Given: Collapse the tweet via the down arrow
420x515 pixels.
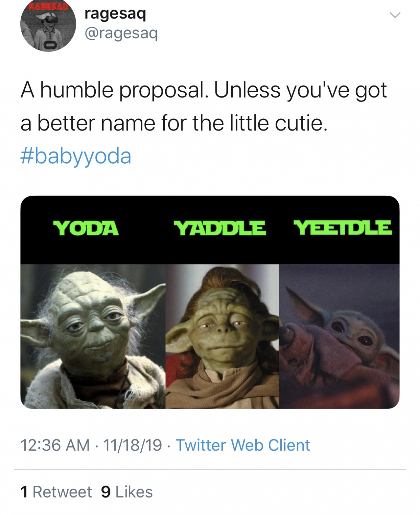Looking at the screenshot, I should [x=395, y=14].
